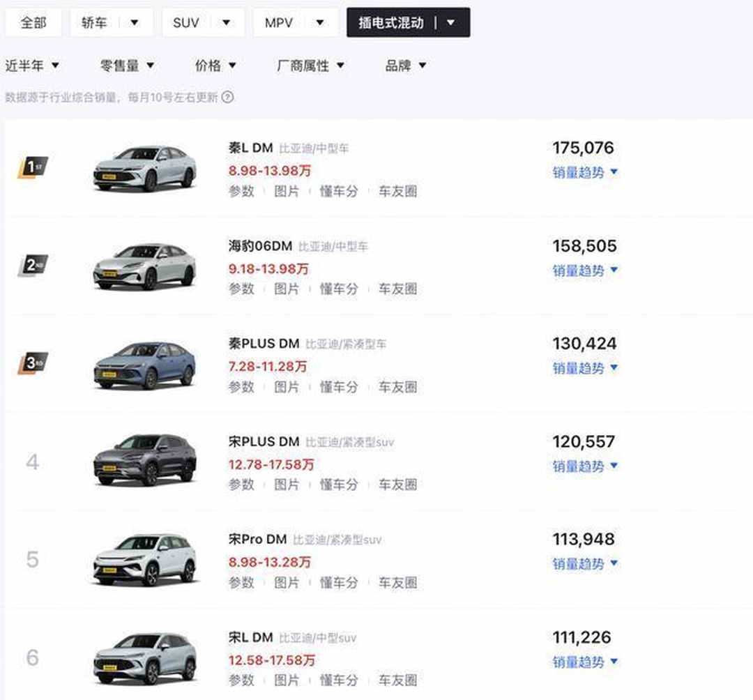
Task: Click the 8.98-13.98万 price of 秦L DM
Action: [270, 171]
